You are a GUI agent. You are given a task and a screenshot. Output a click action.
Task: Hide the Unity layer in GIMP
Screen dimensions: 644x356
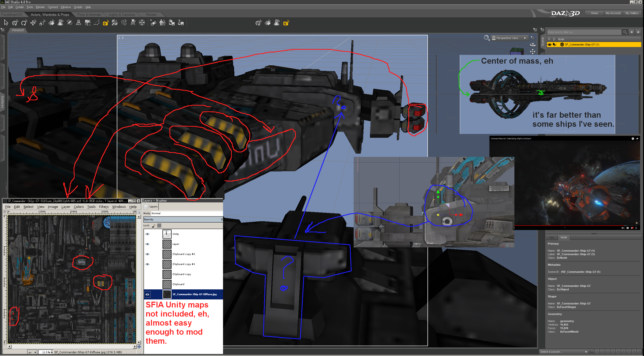pos(147,234)
